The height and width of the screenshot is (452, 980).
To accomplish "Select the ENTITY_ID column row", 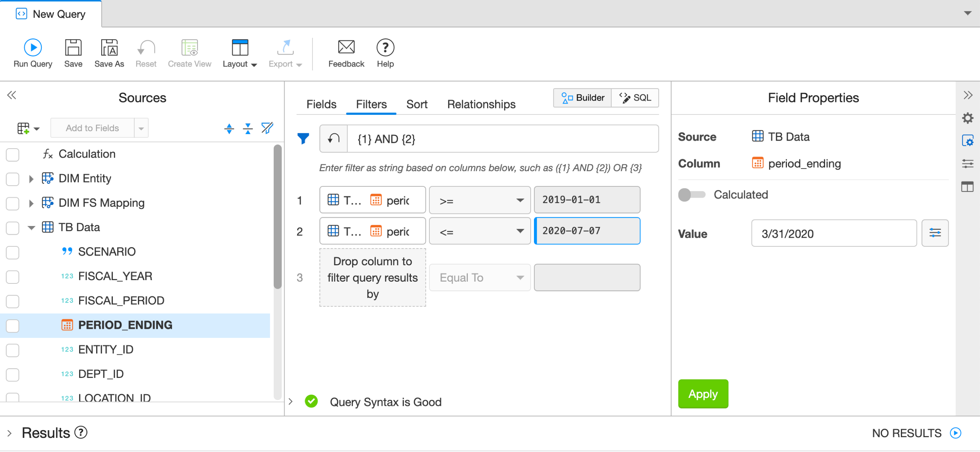I will [x=135, y=350].
